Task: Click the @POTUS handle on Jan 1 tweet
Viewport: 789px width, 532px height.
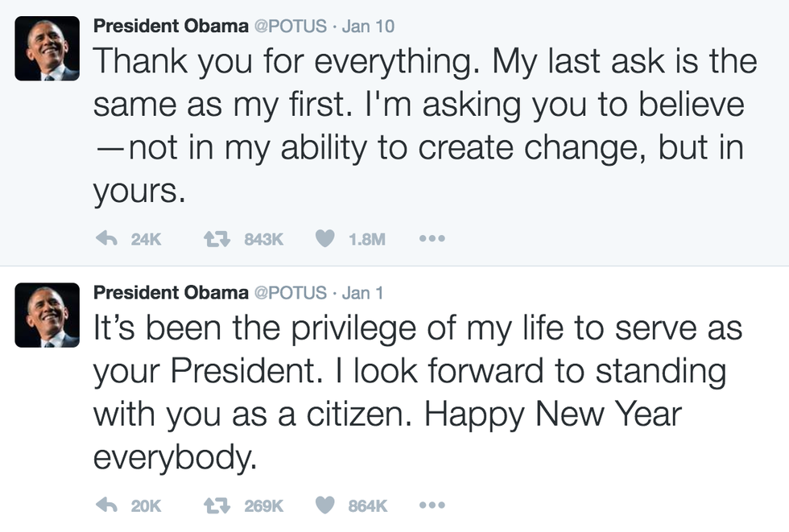Action: pos(290,292)
